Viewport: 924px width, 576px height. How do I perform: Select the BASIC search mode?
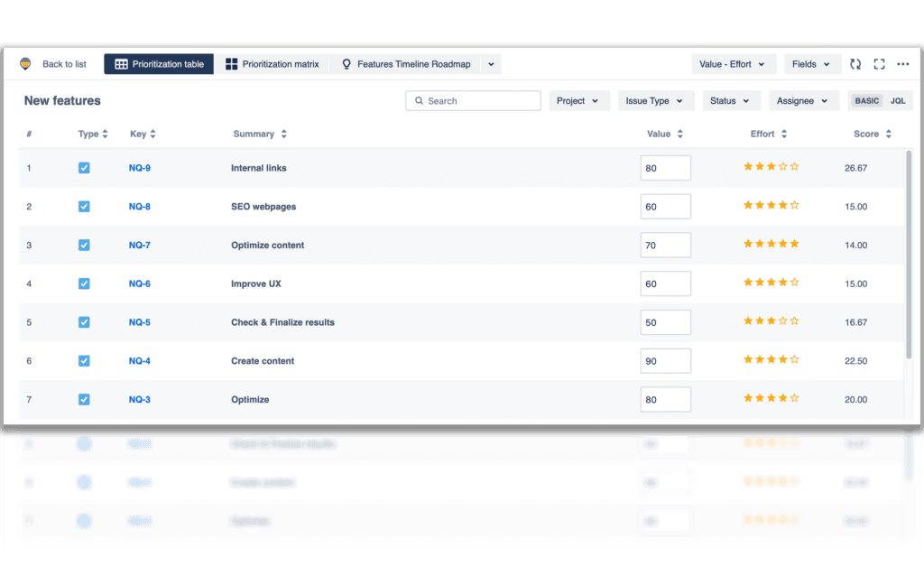tap(869, 100)
